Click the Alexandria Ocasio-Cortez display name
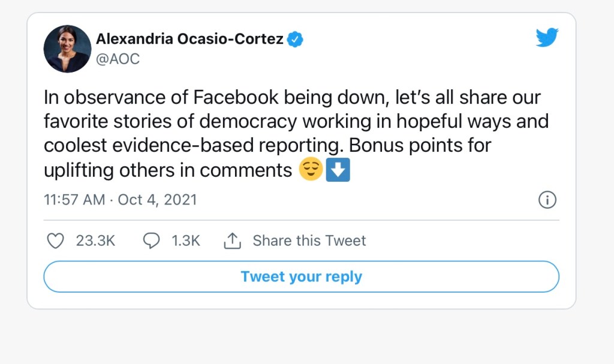The height and width of the screenshot is (364, 614). [189, 40]
